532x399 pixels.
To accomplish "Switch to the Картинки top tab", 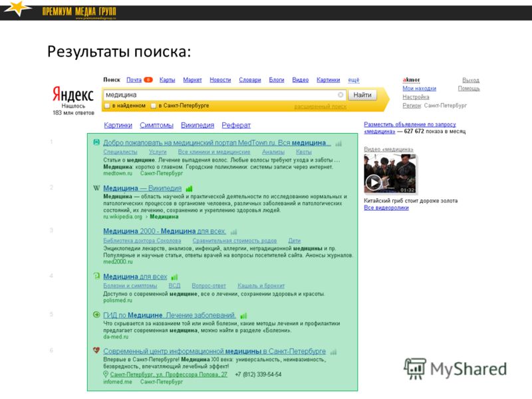I will coord(328,80).
